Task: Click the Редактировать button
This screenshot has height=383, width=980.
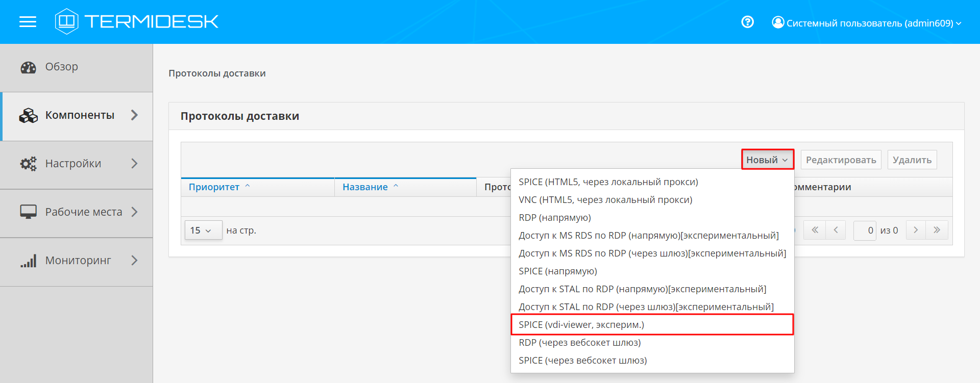Action: click(x=841, y=160)
